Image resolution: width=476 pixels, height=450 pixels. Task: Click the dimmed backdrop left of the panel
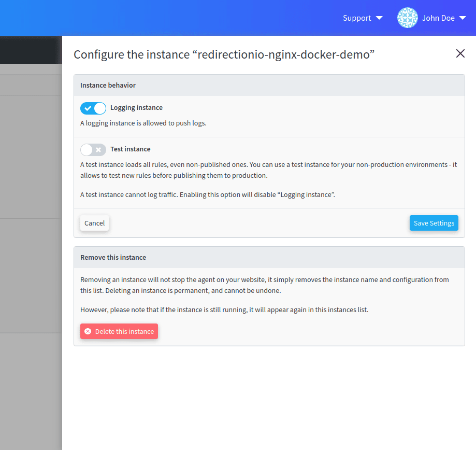pyautogui.click(x=31, y=259)
